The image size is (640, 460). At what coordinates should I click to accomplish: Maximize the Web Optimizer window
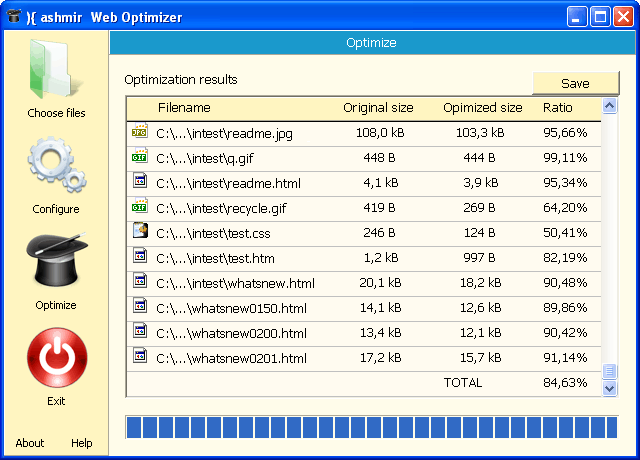tap(600, 17)
